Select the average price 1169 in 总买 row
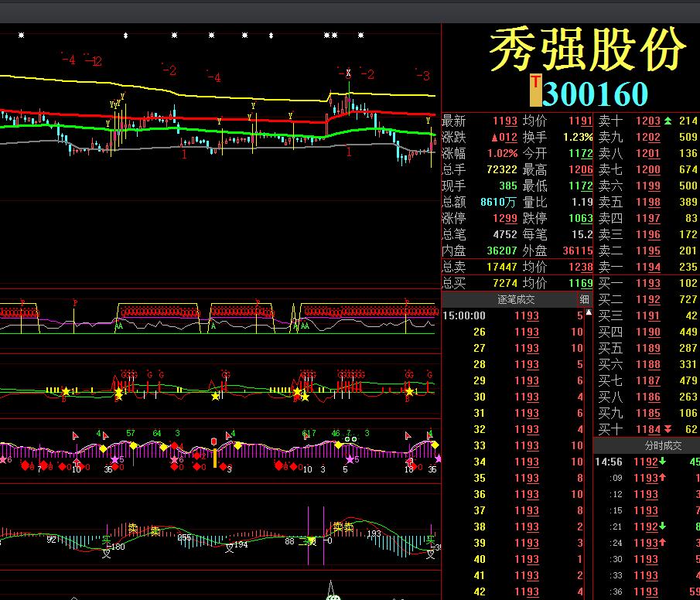 click(x=580, y=283)
